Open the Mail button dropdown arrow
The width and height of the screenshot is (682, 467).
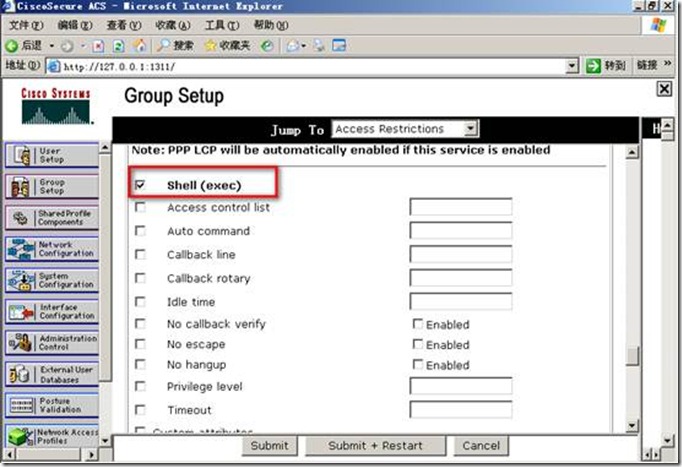tap(304, 46)
